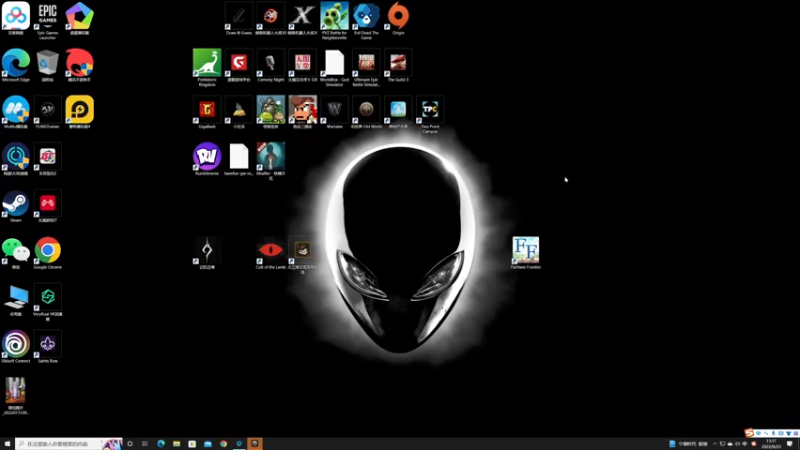Open the Google Chrome desktop shortcut
Screen dimensions: 800x450
47,253
